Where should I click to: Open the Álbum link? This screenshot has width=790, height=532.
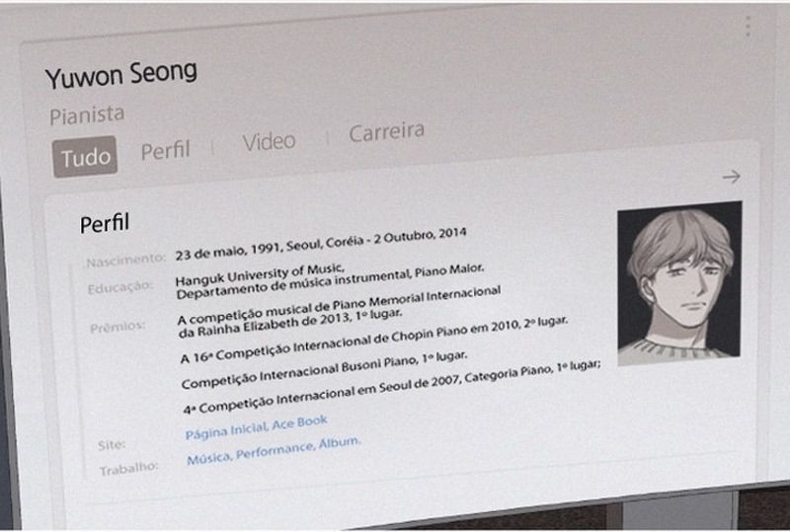[340, 442]
